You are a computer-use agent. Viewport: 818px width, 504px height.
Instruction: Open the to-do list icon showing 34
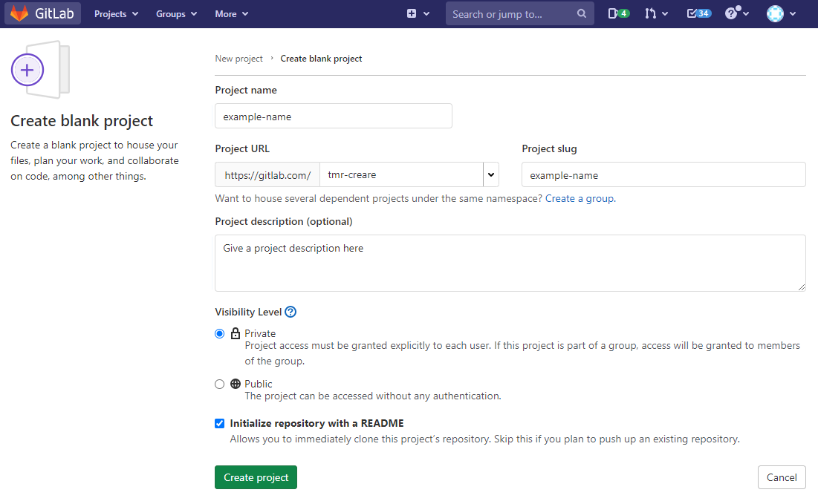pos(698,13)
